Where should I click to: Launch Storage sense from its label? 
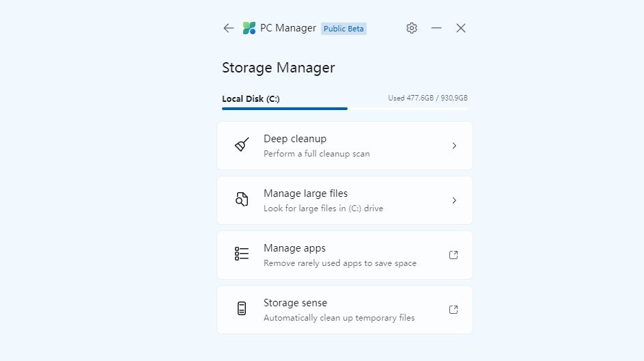[x=295, y=303]
